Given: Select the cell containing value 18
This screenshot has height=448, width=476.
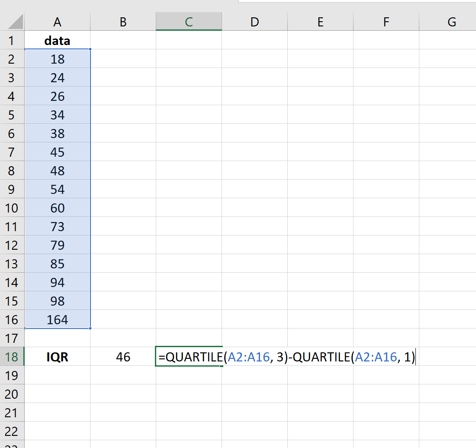Looking at the screenshot, I should pos(58,59).
